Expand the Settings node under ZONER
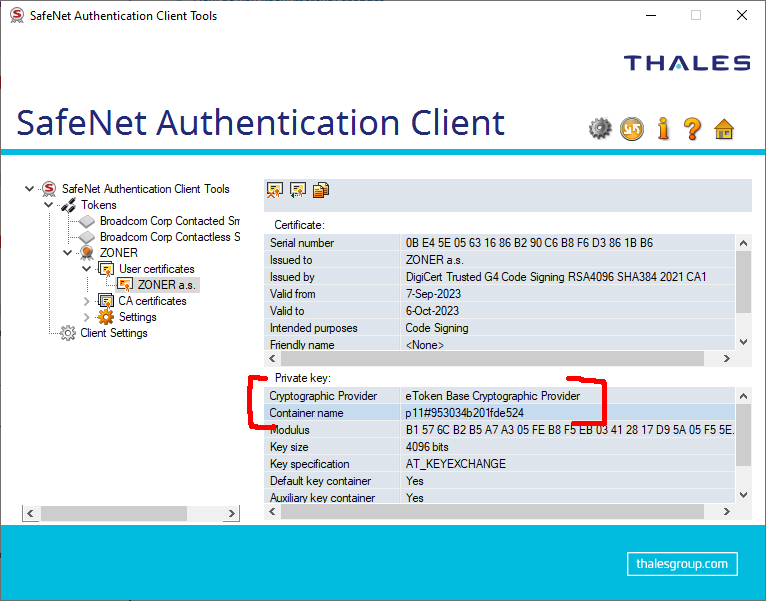The height and width of the screenshot is (601, 766). point(86,317)
